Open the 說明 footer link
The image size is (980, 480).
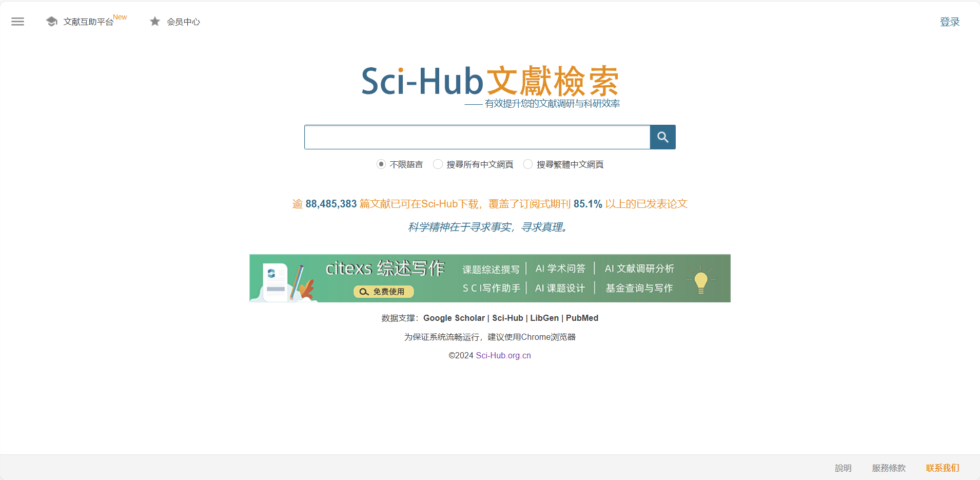843,468
